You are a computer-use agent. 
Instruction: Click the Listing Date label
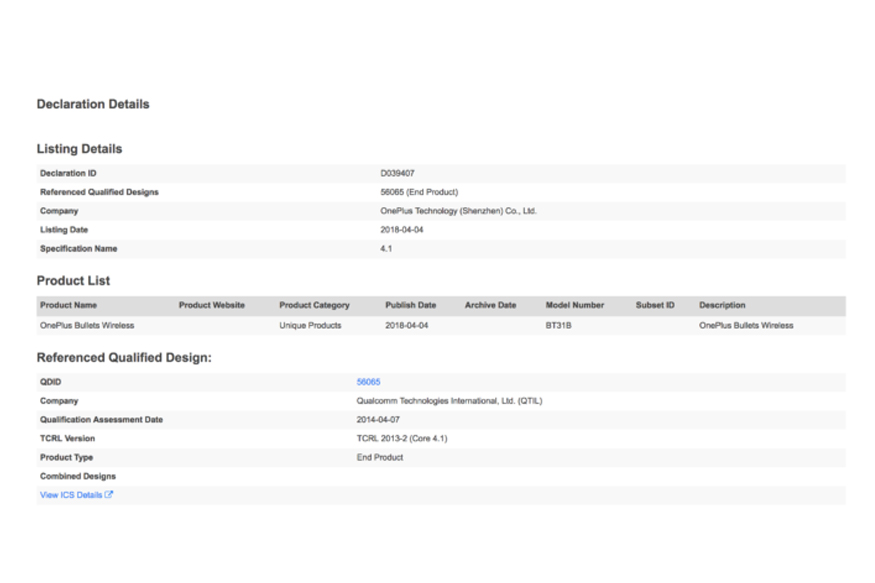pos(64,230)
